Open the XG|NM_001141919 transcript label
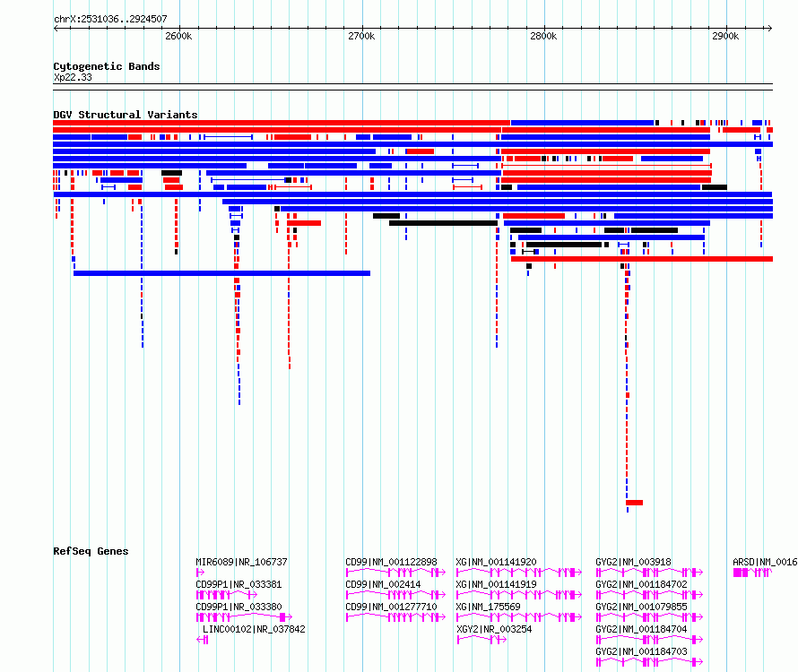Screen dimensions: 798x672 click(496, 584)
